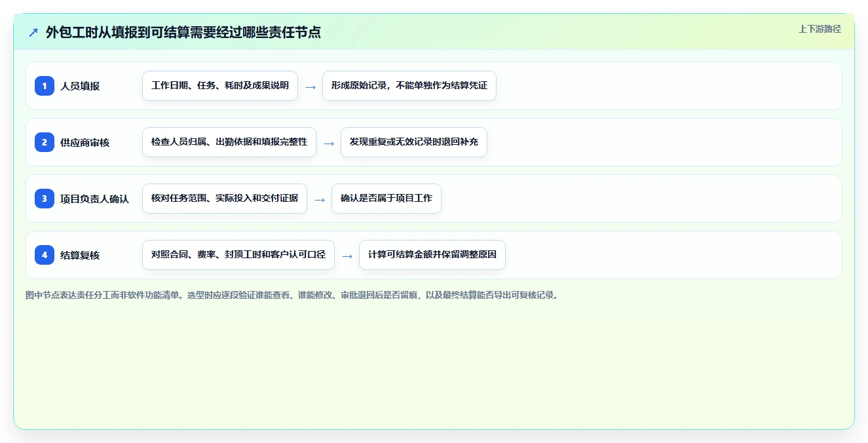The width and height of the screenshot is (868, 443).
Task: Click the arrow in the 结算复核 row
Action: (x=347, y=256)
